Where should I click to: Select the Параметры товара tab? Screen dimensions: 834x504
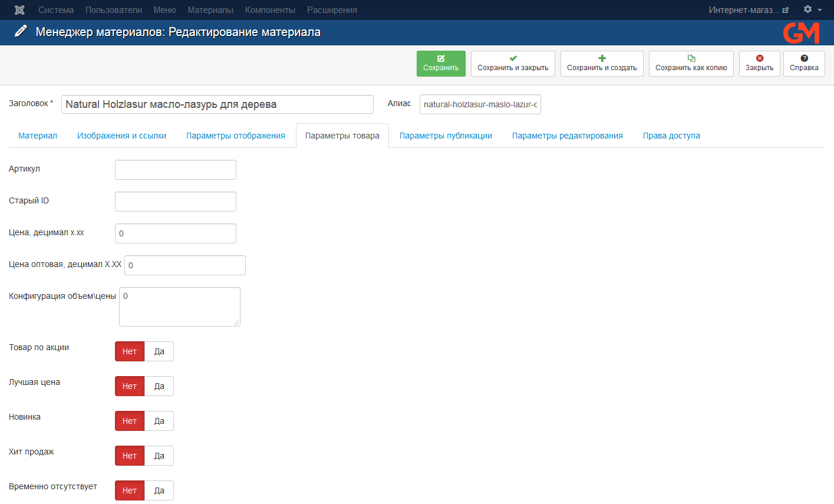[342, 136]
